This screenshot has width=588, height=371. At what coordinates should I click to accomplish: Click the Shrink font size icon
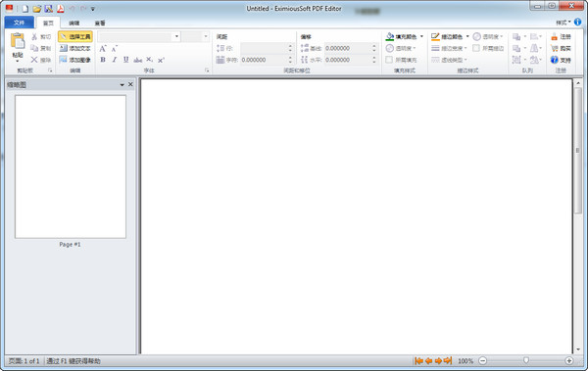click(x=115, y=49)
